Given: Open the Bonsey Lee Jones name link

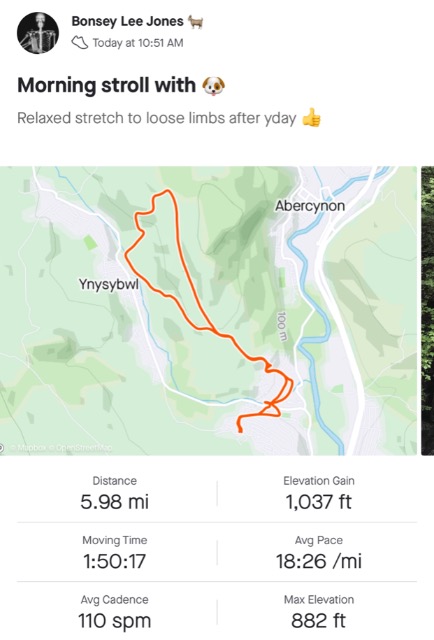Looking at the screenshot, I should pyautogui.click(x=127, y=21).
